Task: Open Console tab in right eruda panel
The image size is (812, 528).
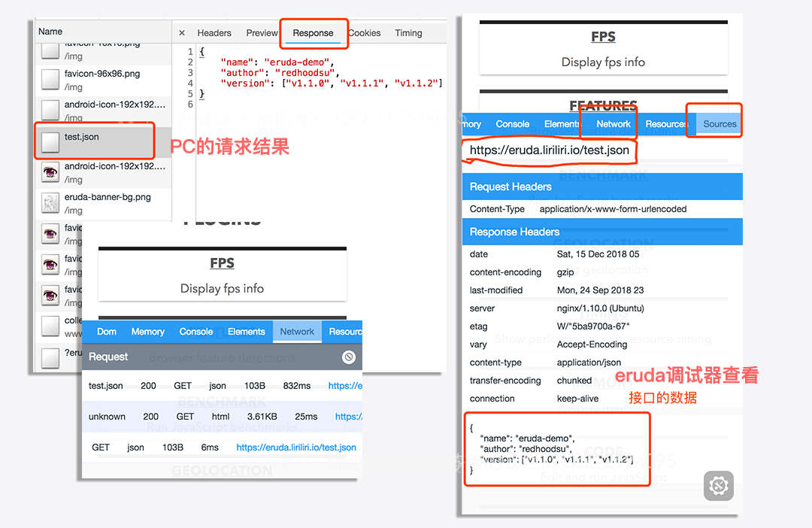Action: pyautogui.click(x=512, y=124)
